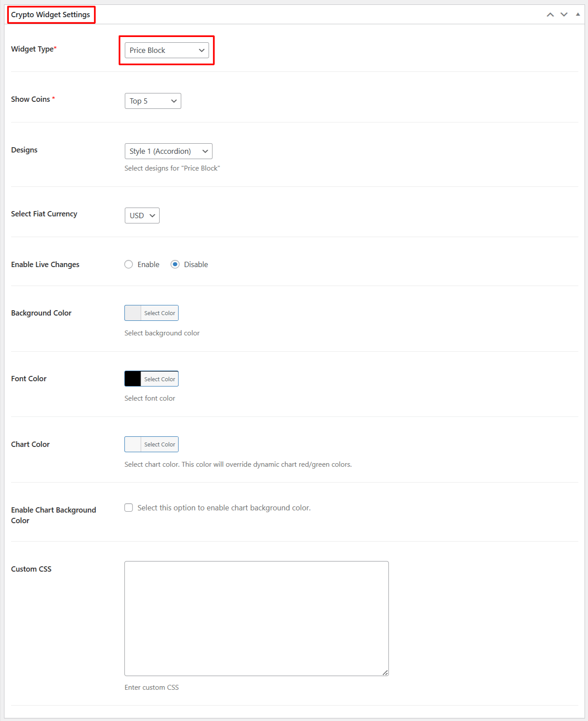This screenshot has width=588, height=721.
Task: Open the Widget Type dropdown
Action: click(x=167, y=50)
